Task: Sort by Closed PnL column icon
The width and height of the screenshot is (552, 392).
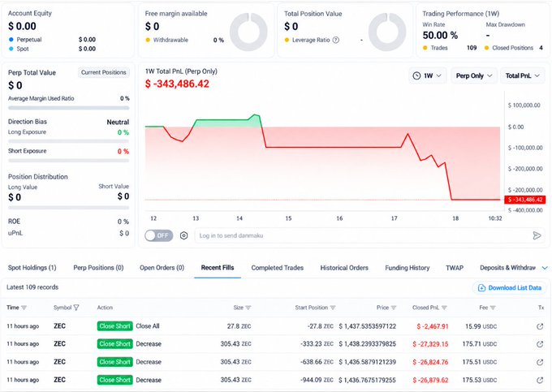Action: [444, 308]
